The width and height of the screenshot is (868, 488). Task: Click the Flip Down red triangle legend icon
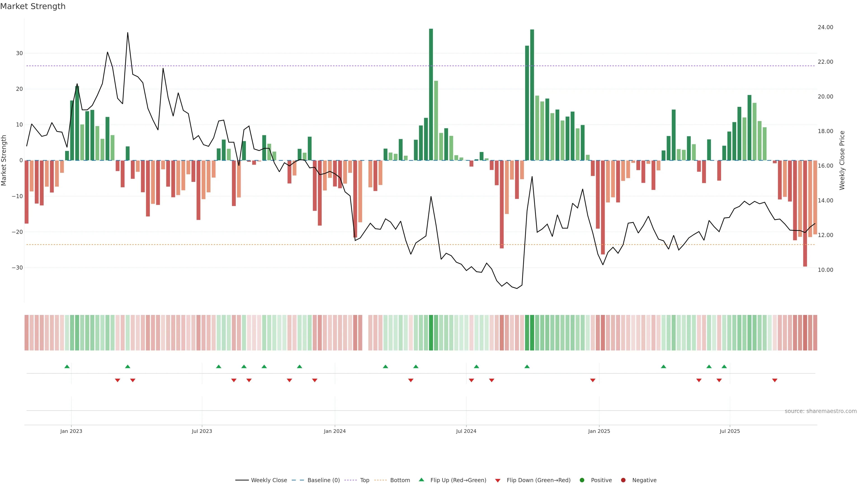pos(498,481)
